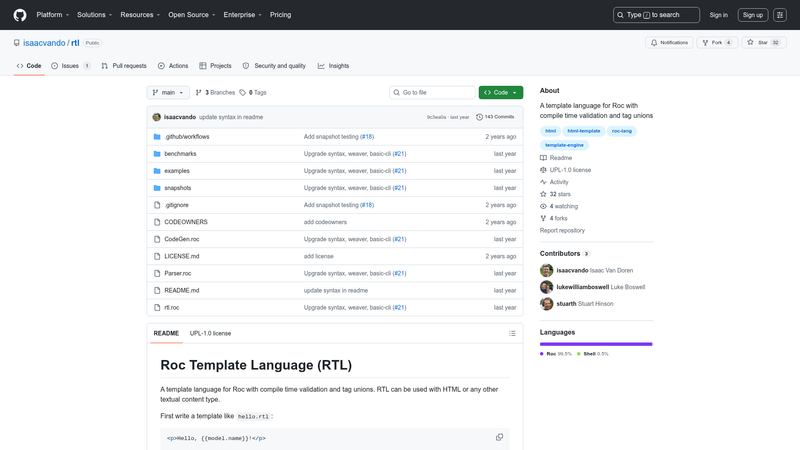Click the copy code icon in README snippet
The width and height of the screenshot is (800, 450).
[x=499, y=437]
